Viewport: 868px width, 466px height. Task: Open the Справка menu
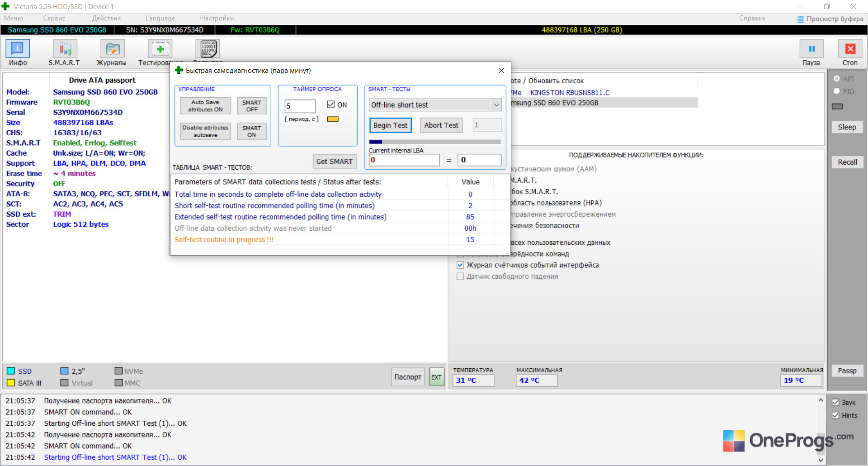752,18
